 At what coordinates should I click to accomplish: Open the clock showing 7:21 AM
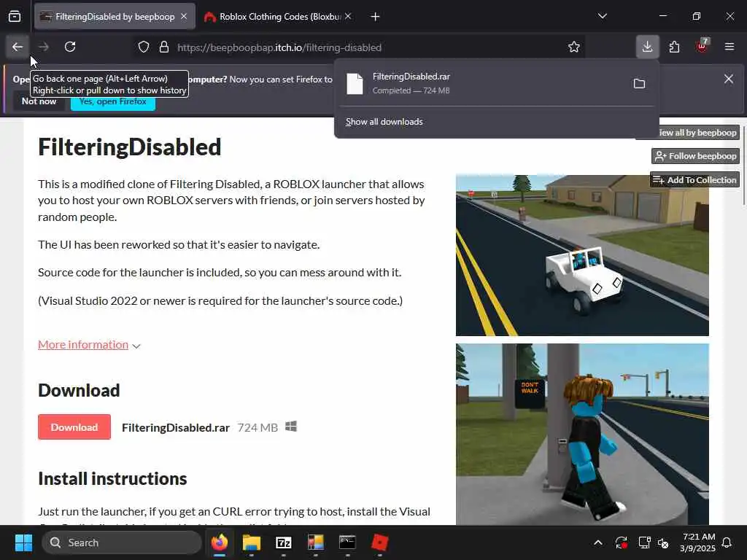[698, 542]
